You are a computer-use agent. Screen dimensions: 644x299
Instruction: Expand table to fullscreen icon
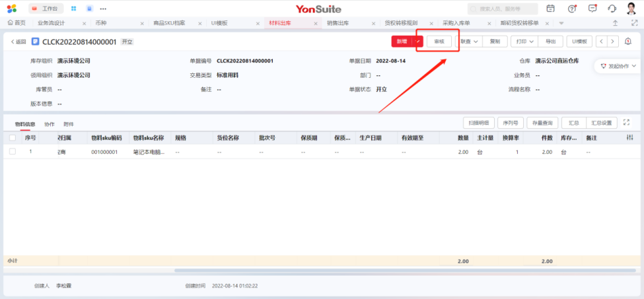pos(627,123)
